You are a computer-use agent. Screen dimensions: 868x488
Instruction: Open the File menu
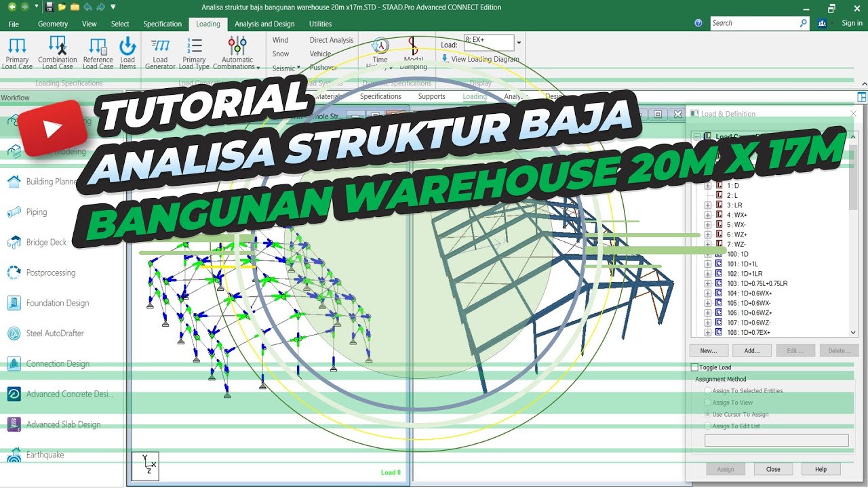pos(14,24)
